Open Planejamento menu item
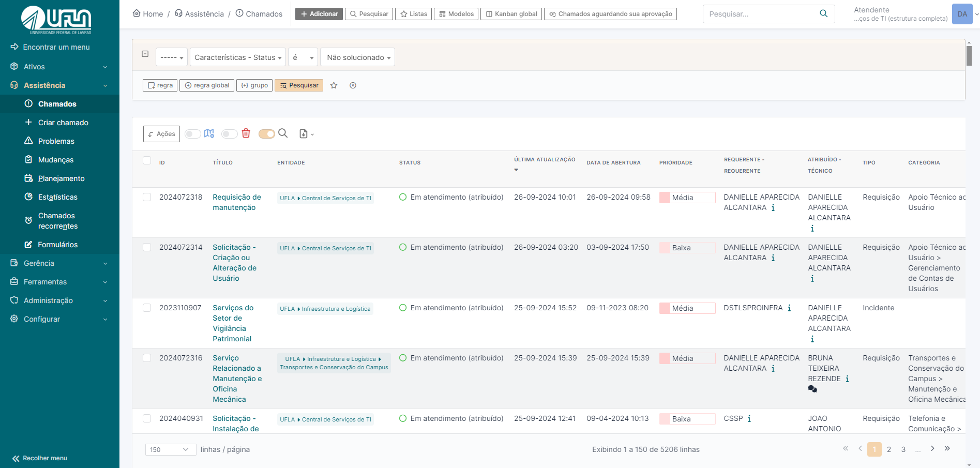The image size is (980, 468). click(x=60, y=178)
